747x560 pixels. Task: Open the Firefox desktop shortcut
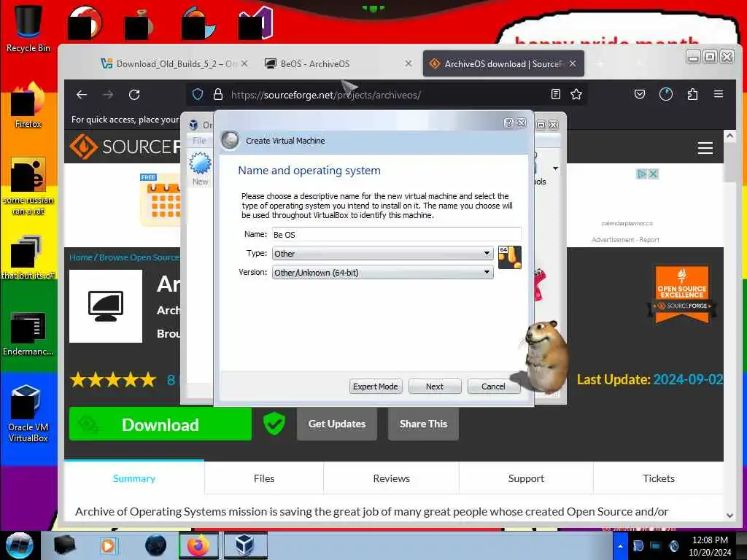pyautogui.click(x=28, y=106)
